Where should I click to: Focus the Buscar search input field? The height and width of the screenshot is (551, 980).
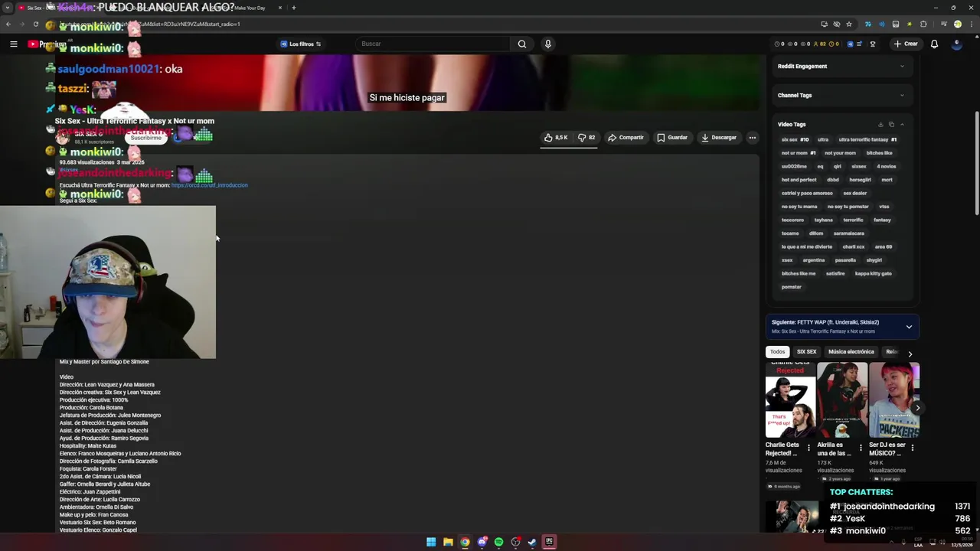(x=433, y=44)
